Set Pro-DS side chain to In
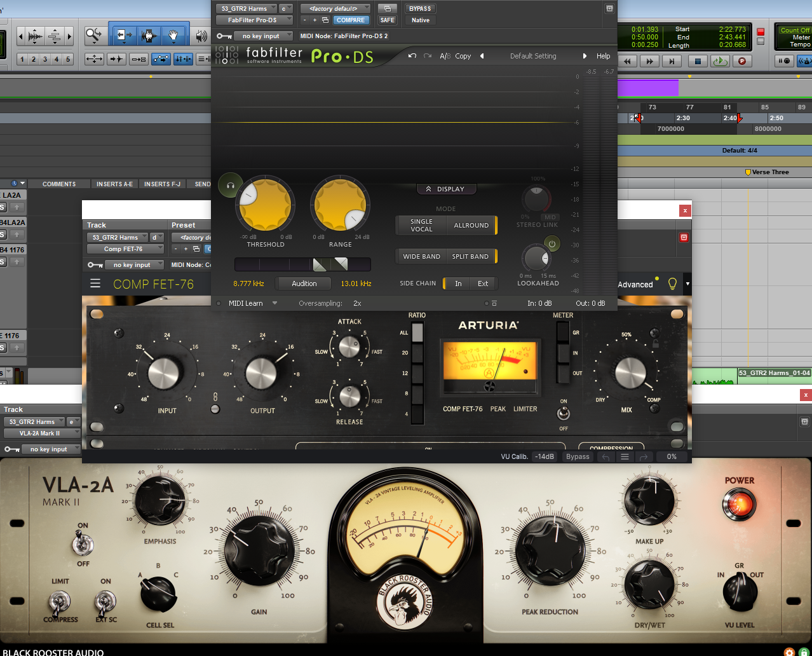The height and width of the screenshot is (656, 812). pos(458,284)
